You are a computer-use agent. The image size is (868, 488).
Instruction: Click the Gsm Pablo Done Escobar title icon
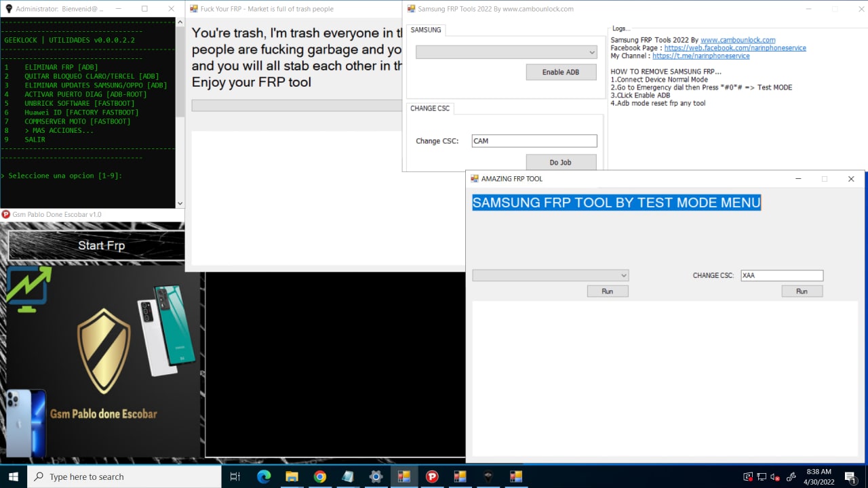[6, 214]
